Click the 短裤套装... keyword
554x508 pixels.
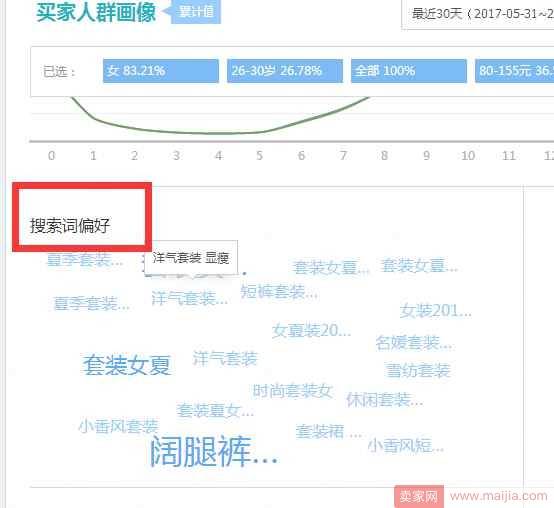coord(279,292)
